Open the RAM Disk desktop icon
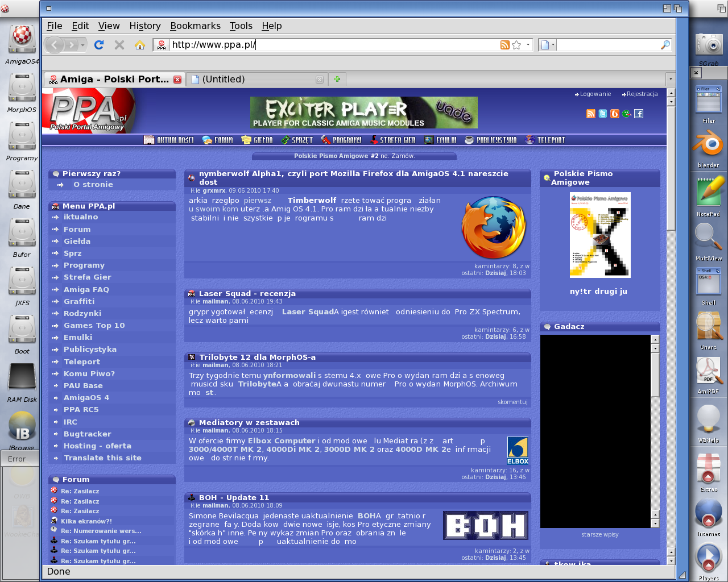 point(22,378)
